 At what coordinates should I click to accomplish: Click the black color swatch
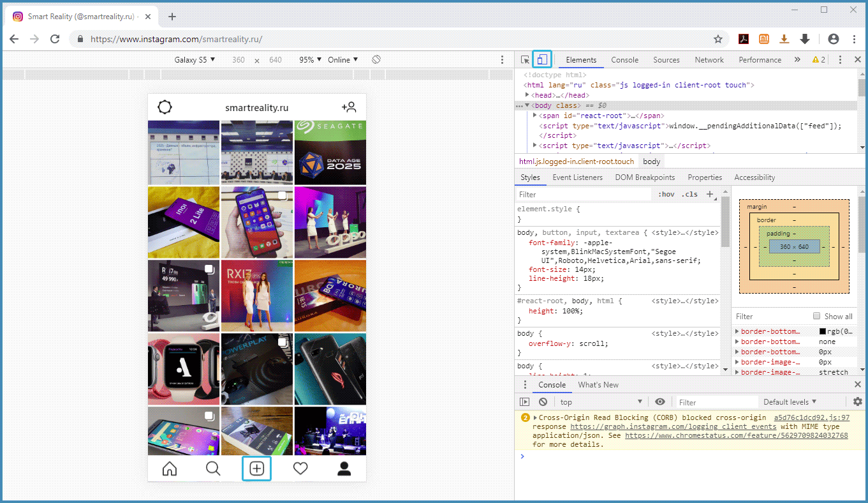pos(822,331)
